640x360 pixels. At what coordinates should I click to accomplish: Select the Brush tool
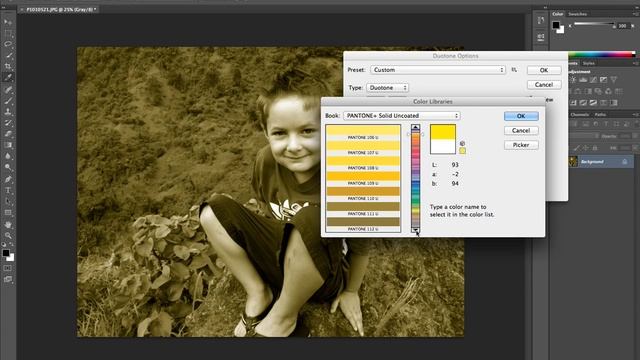[x=8, y=100]
